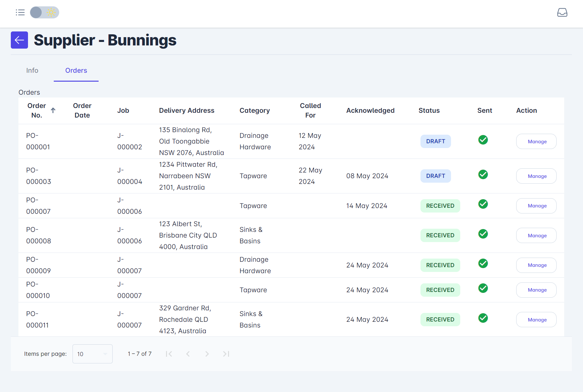Toggle the light/dark theme switch
Screen dimensions: 583x392
click(45, 12)
